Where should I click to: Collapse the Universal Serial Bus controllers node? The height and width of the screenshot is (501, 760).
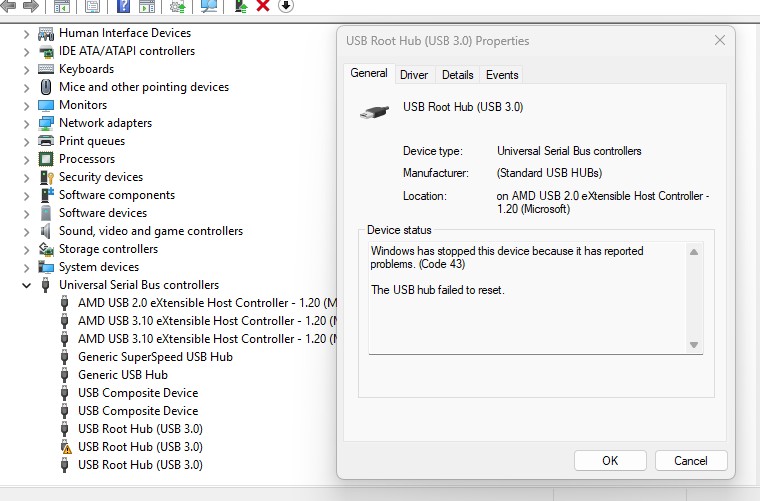(x=26, y=285)
